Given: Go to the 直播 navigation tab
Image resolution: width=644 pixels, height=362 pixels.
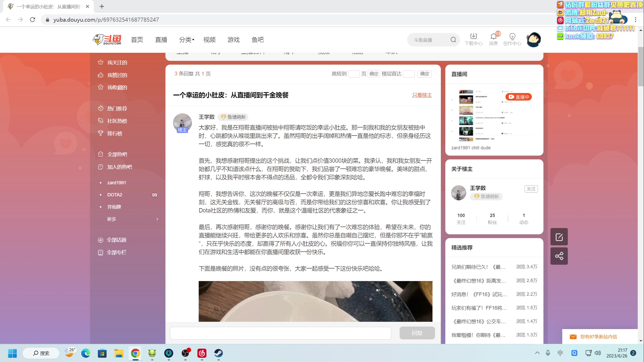Looking at the screenshot, I should (x=161, y=40).
